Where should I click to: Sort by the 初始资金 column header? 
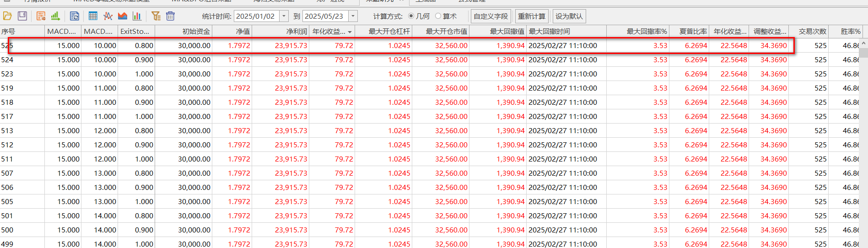coord(183,32)
